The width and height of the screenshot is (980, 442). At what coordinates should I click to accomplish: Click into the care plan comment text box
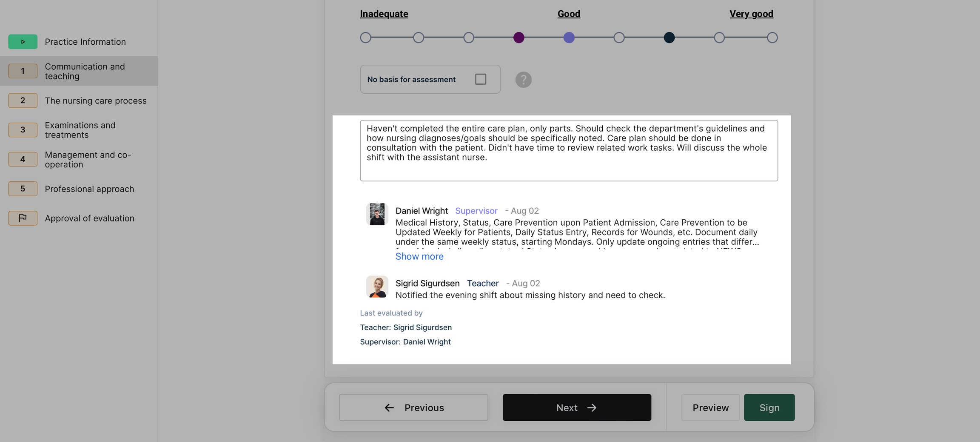tap(569, 151)
